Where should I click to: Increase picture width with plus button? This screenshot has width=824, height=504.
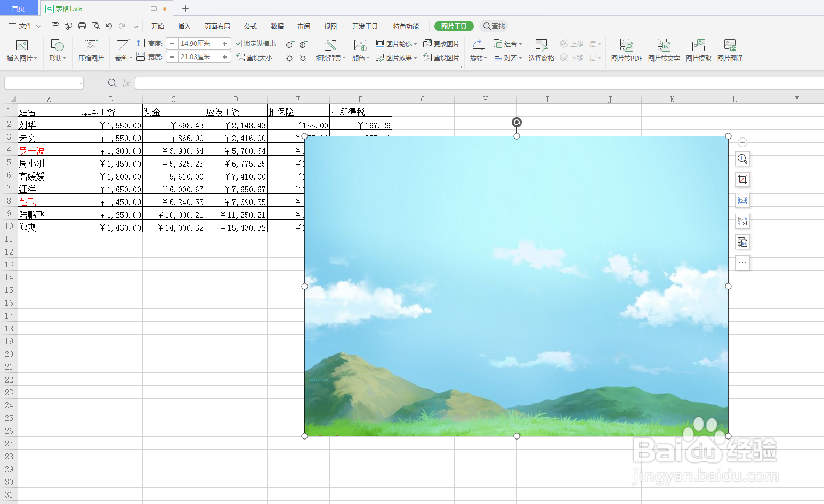click(225, 57)
